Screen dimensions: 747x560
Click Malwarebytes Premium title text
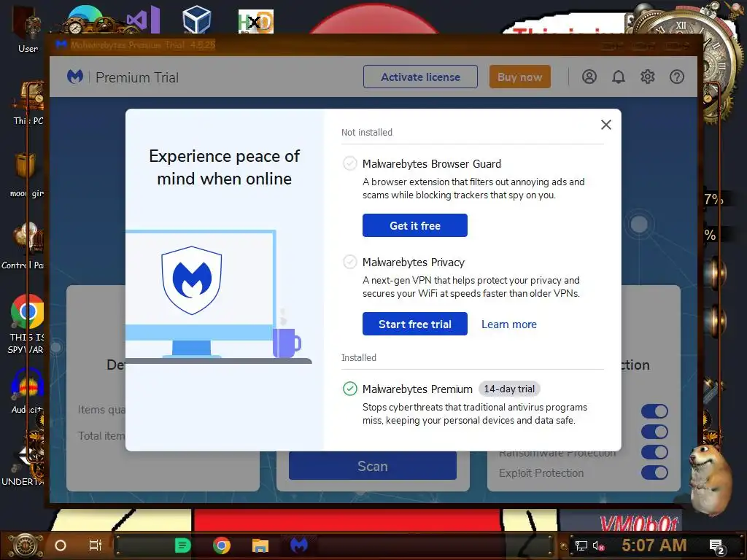coord(417,389)
